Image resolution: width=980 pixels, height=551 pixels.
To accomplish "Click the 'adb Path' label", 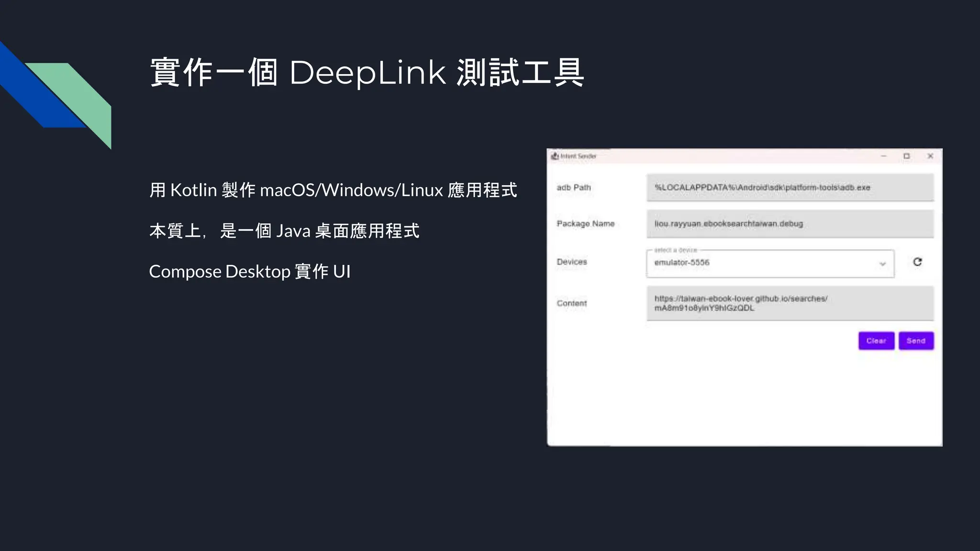I will click(574, 187).
